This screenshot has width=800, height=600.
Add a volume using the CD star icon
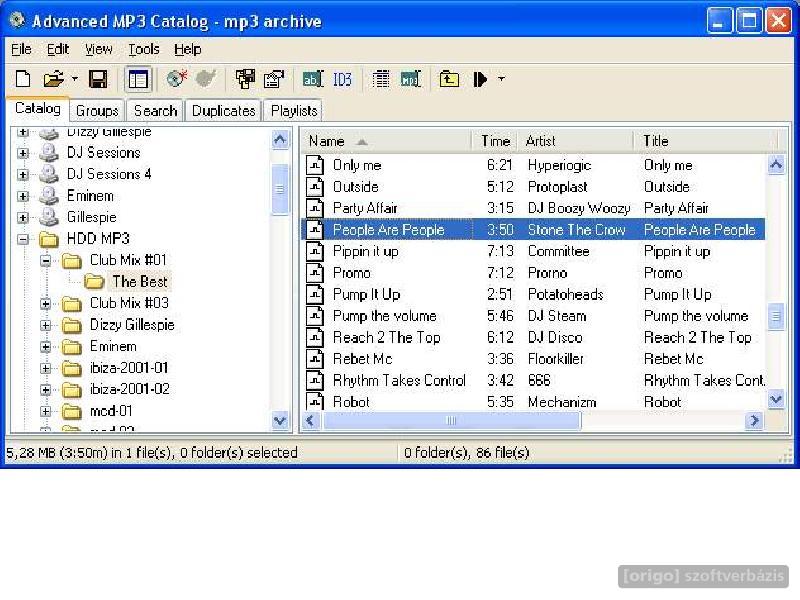pyautogui.click(x=177, y=79)
